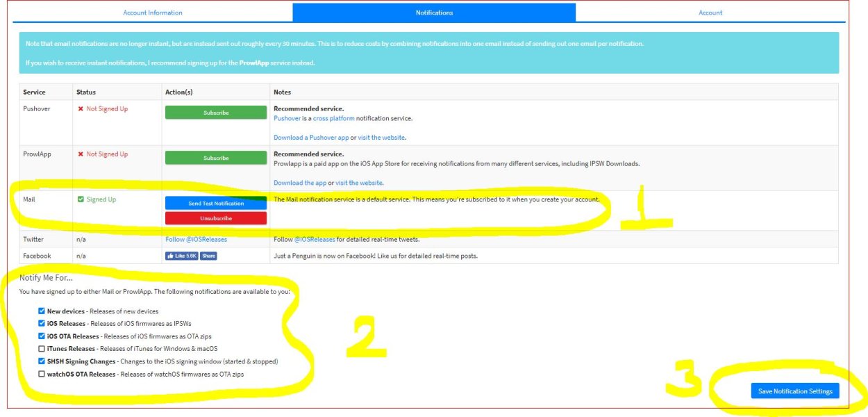The image size is (868, 417).
Task: Subscribe to Pushover notifications
Action: [x=215, y=113]
